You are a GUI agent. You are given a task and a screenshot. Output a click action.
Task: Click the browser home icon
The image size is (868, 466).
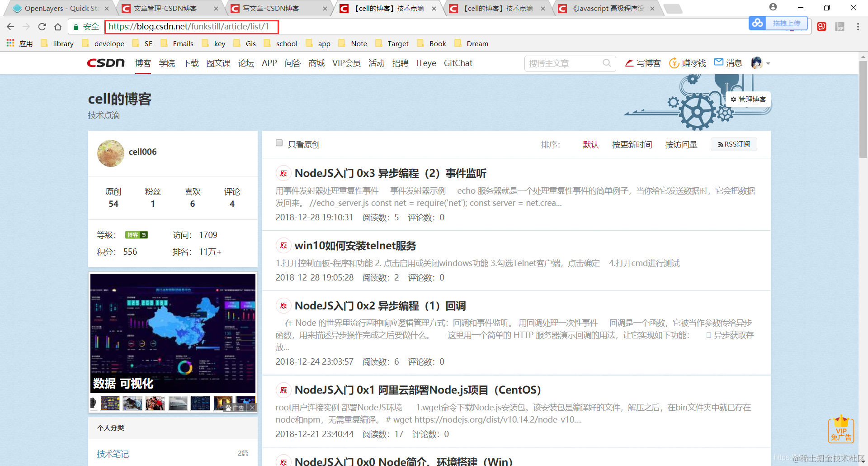tap(58, 27)
